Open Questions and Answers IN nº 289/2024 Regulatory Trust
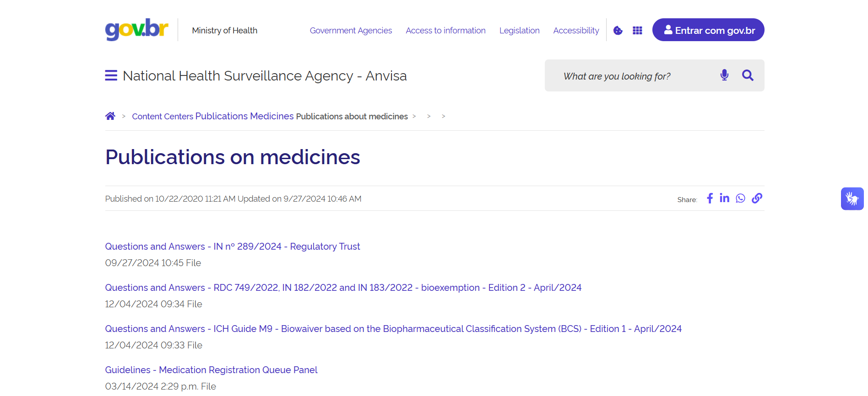The image size is (868, 396). (233, 246)
